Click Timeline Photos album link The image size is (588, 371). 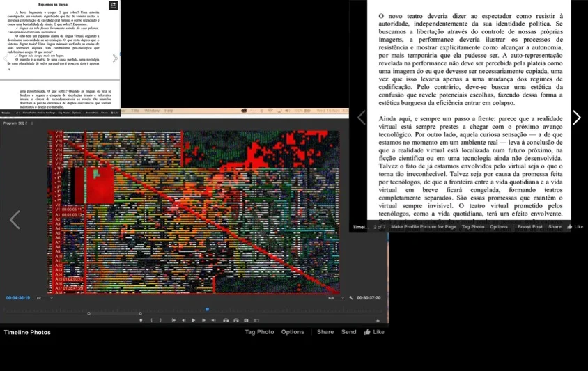(x=27, y=333)
